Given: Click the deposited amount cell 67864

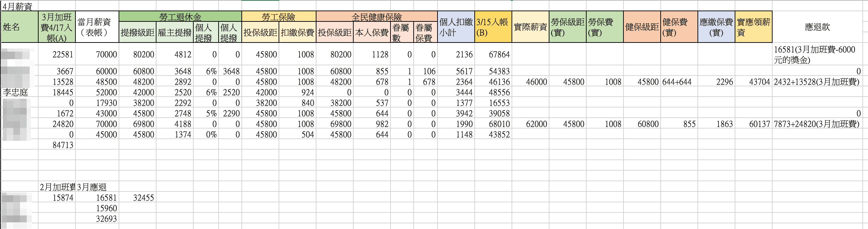Looking at the screenshot, I should (493, 54).
